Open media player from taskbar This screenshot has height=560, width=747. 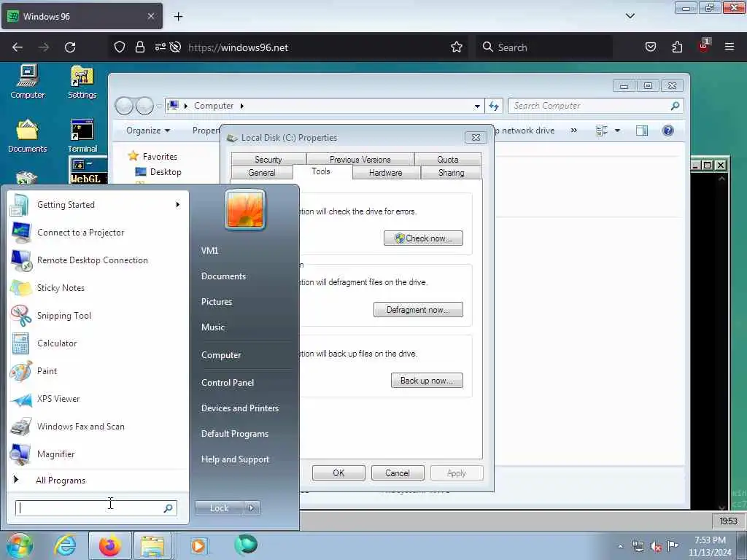pos(198,545)
